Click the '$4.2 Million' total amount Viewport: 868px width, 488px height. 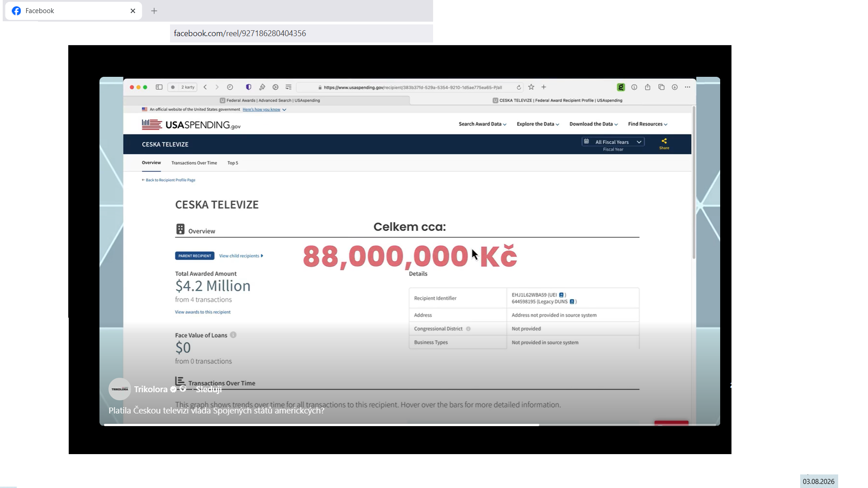tap(213, 286)
